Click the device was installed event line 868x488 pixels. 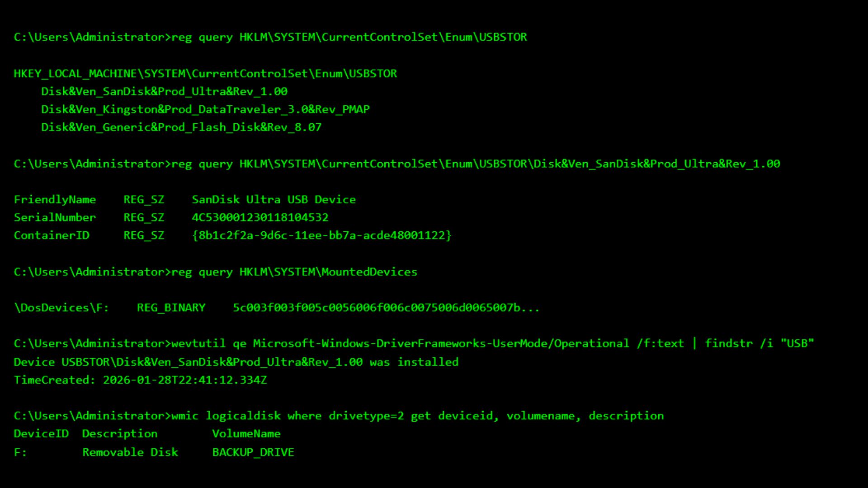click(x=236, y=362)
